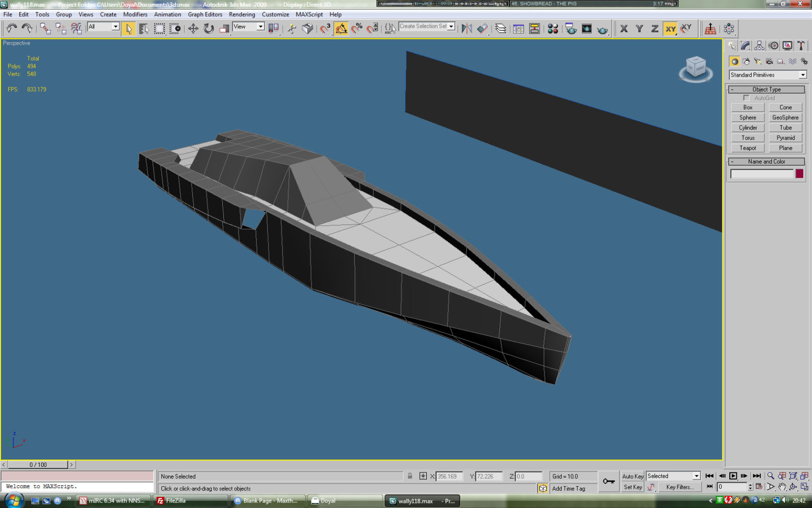Open the Rendering menu
Screen dimensions: 812x508
(x=242, y=14)
